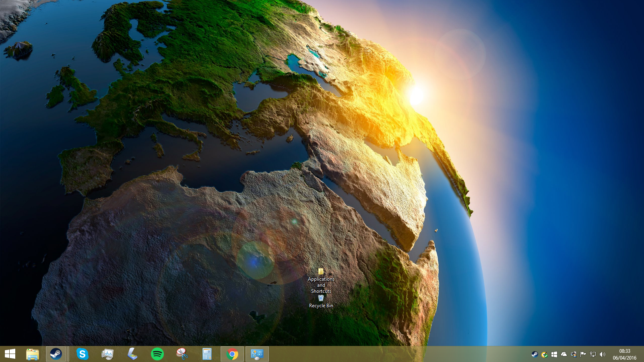Click the volume speaker tray icon

click(603, 354)
